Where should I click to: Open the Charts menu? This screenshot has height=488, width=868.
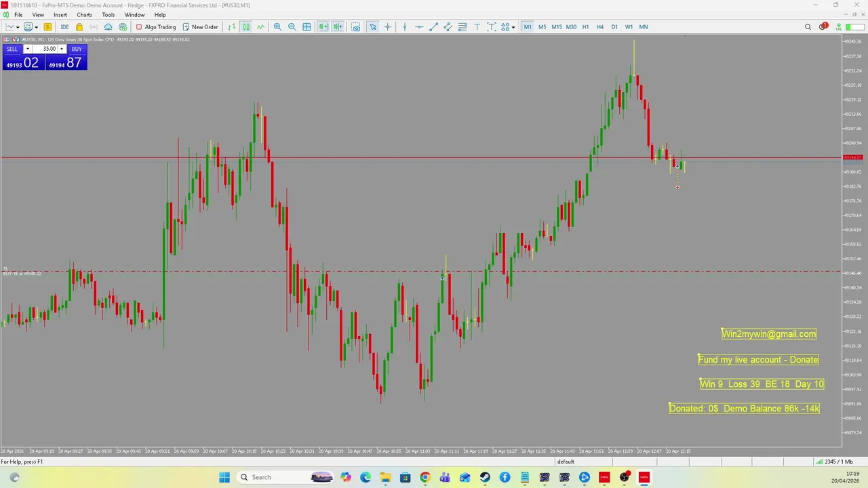84,15
